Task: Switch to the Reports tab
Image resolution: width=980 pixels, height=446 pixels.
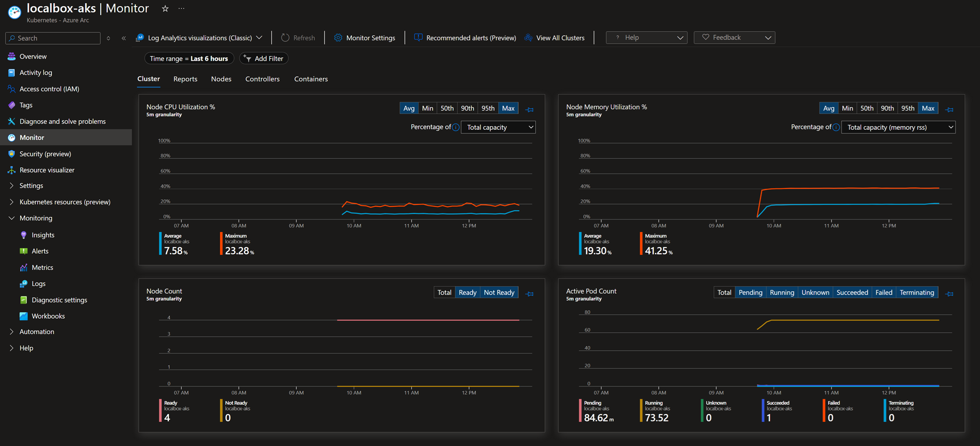Action: tap(185, 79)
